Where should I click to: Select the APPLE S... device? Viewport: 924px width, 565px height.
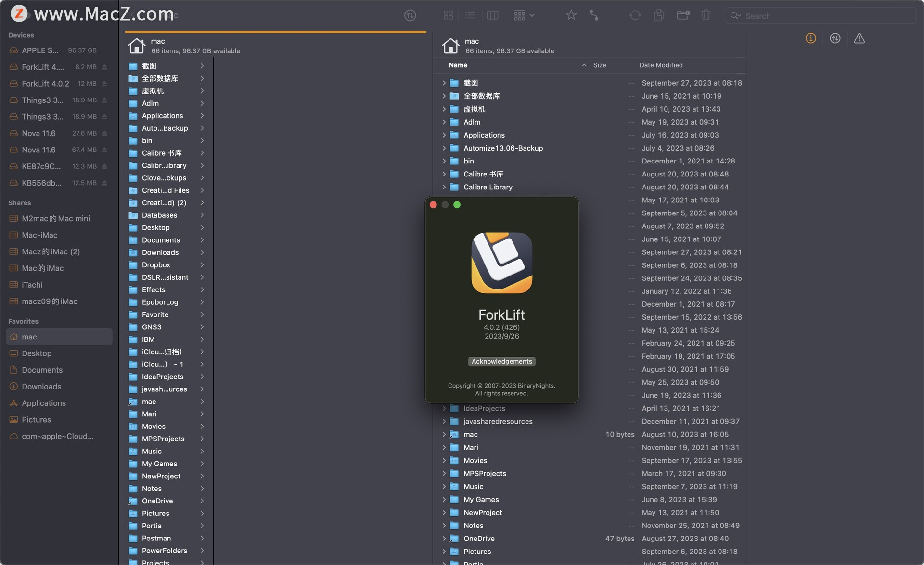pyautogui.click(x=59, y=50)
